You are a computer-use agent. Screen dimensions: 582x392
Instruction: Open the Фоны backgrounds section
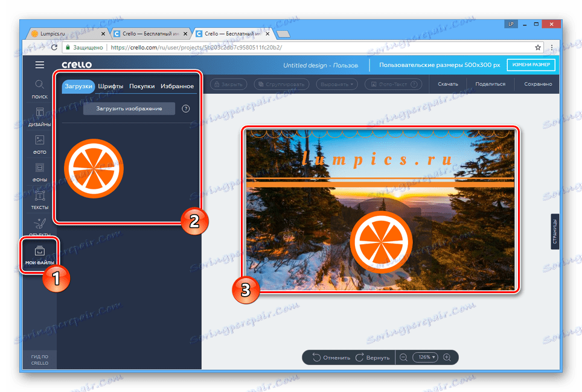coord(40,172)
